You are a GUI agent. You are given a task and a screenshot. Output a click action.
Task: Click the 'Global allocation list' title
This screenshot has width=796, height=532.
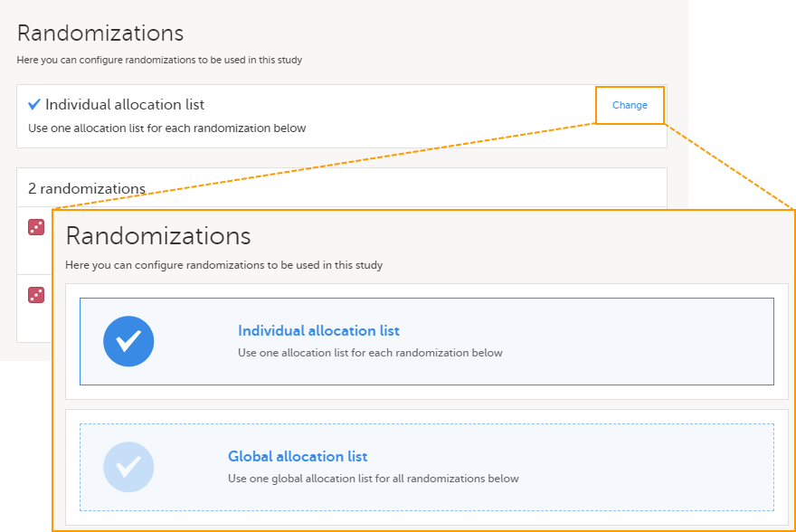pos(298,457)
